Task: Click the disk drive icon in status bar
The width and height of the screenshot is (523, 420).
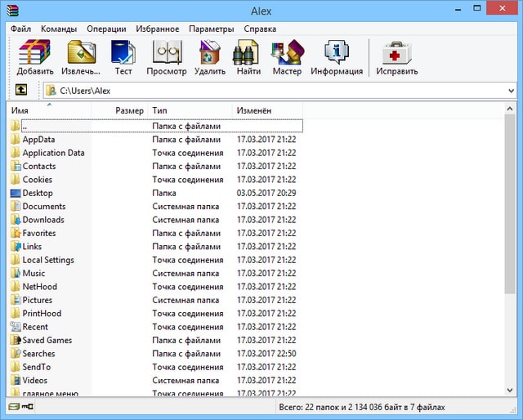Action: (15, 406)
